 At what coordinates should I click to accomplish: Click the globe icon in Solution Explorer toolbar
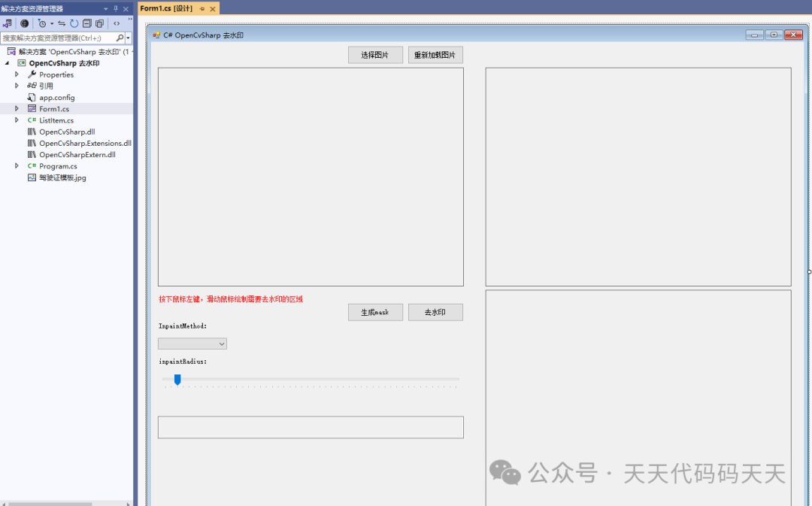click(x=24, y=23)
